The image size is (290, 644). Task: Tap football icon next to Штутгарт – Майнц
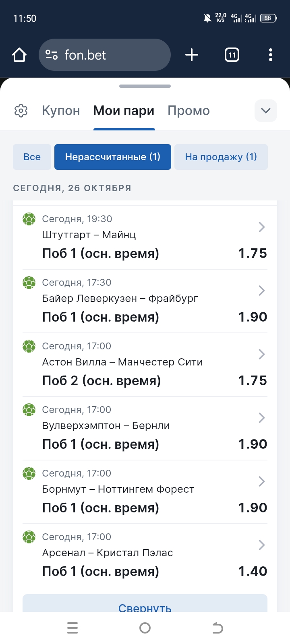(29, 219)
